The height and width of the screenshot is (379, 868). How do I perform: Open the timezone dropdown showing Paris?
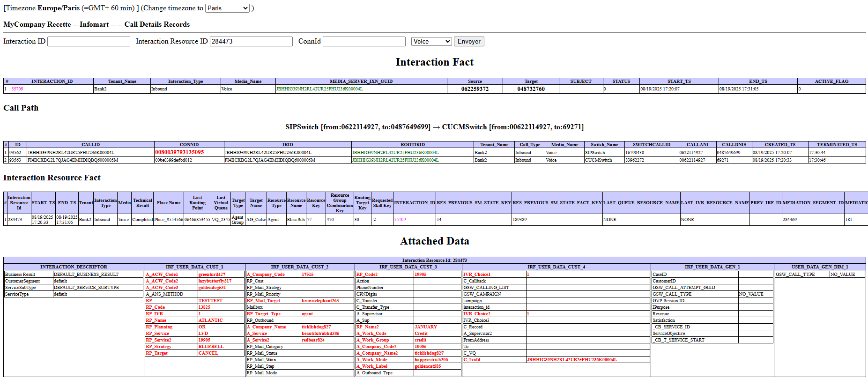(x=227, y=8)
